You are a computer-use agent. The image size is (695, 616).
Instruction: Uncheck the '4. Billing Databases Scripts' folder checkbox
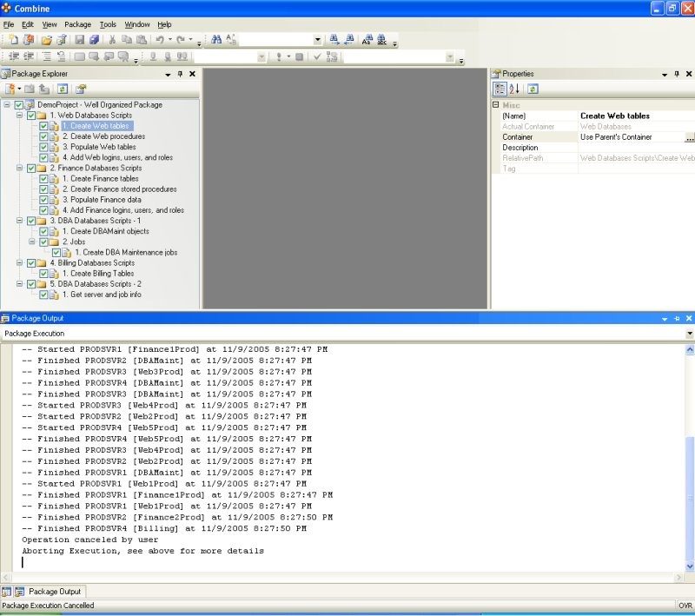click(31, 263)
